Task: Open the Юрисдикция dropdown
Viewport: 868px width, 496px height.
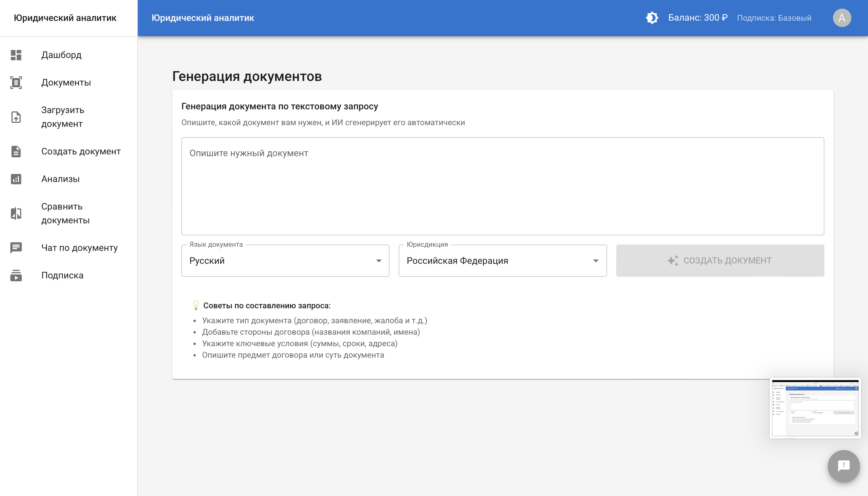Action: 502,261
